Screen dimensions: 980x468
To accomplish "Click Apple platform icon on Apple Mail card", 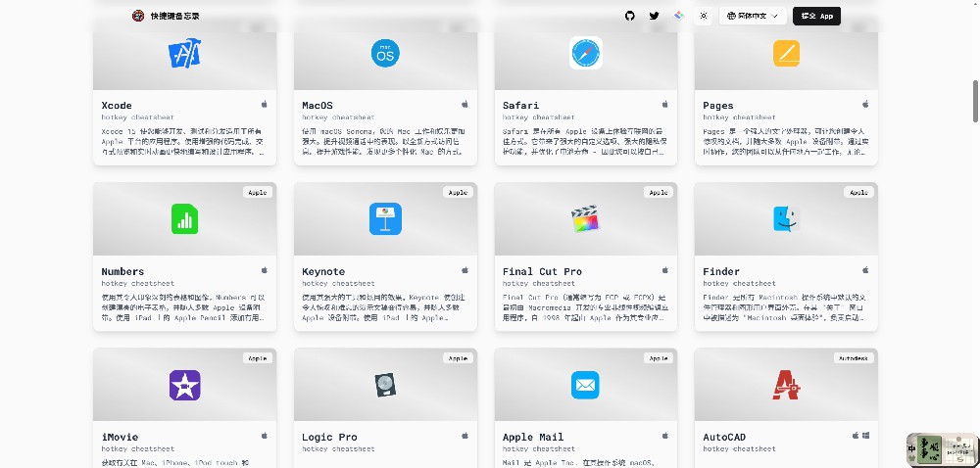I will (x=665, y=436).
